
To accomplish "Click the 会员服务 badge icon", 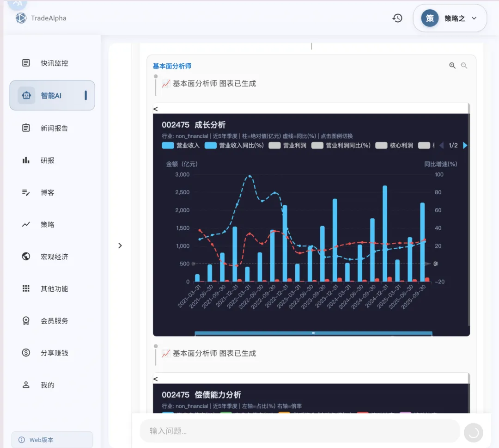I will tap(26, 321).
